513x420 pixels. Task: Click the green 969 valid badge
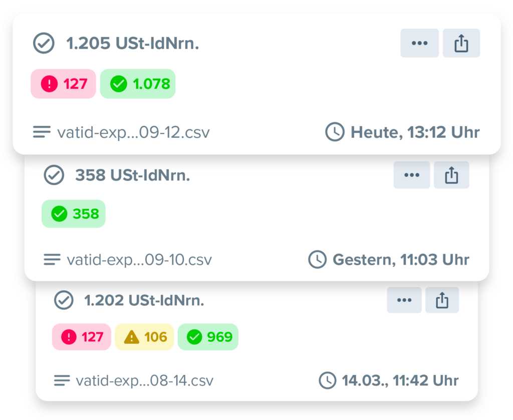[x=208, y=337]
